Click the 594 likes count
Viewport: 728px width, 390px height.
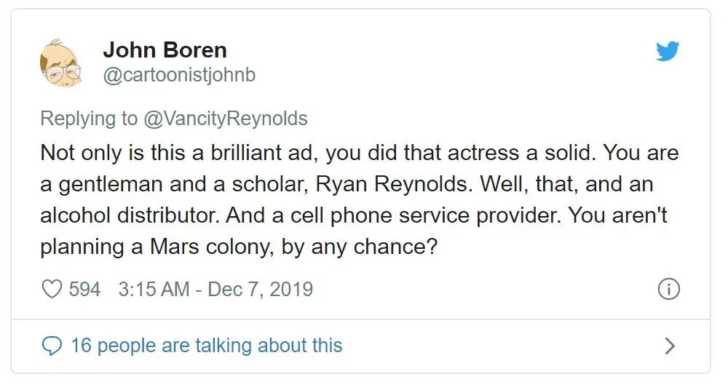[x=84, y=289]
